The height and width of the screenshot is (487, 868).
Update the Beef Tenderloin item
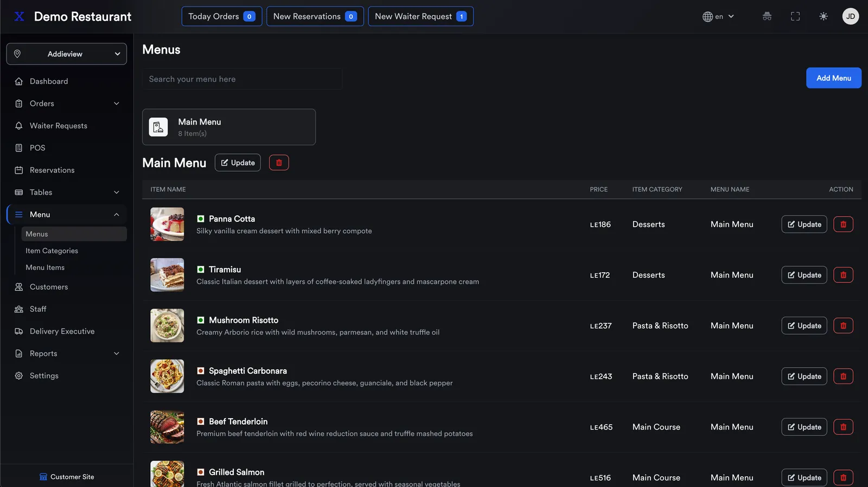[x=804, y=427]
